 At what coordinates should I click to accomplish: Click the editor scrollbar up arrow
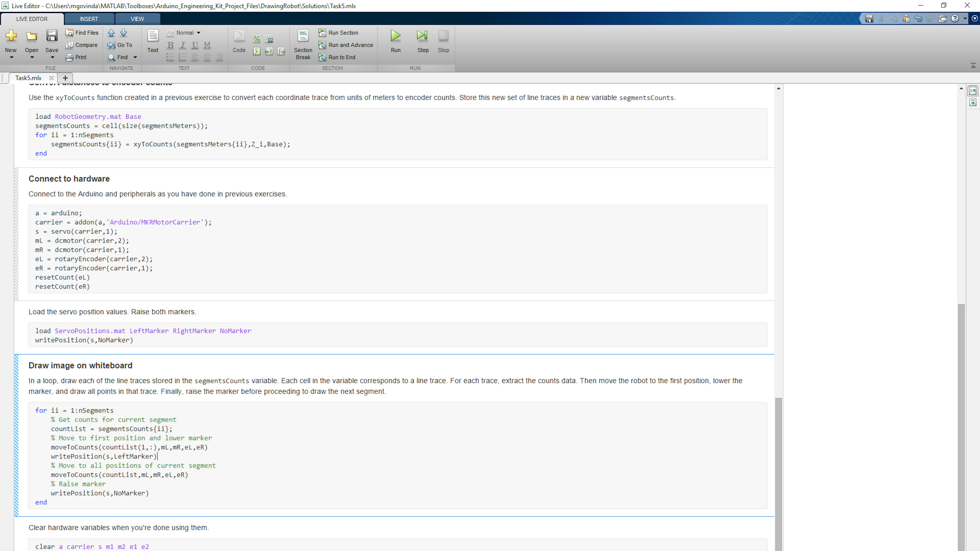pos(778,89)
